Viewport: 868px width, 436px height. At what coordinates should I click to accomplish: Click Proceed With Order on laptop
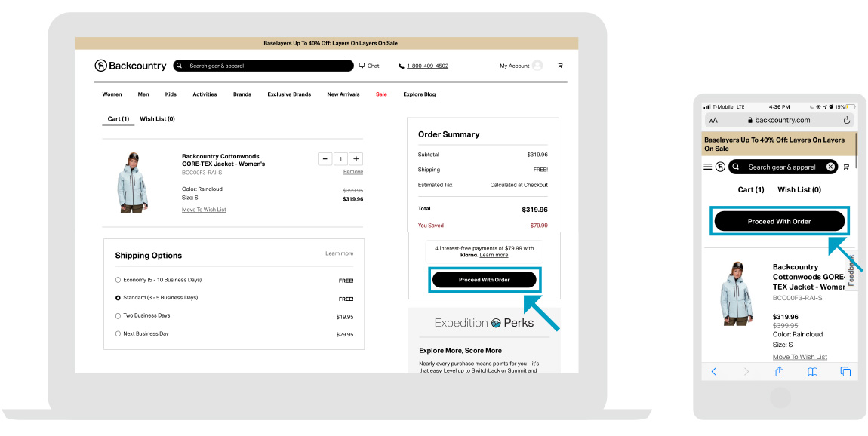(x=485, y=280)
